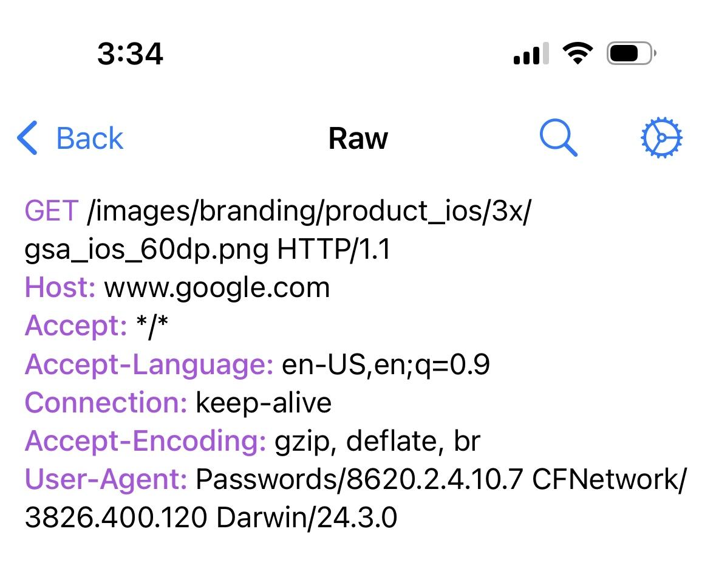Tap the gsa_ios_60dp.png HTTP/1.1 line

pyautogui.click(x=208, y=251)
